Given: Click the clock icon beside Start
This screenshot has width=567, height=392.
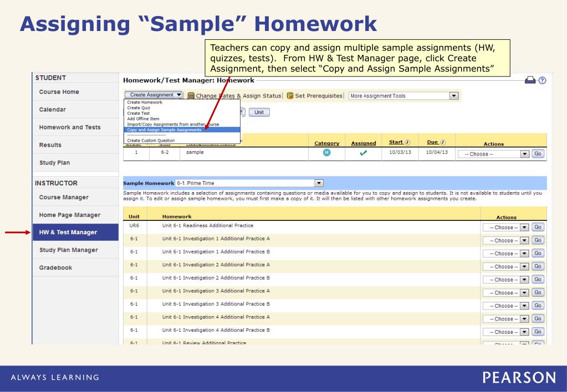Looking at the screenshot, I should [407, 142].
